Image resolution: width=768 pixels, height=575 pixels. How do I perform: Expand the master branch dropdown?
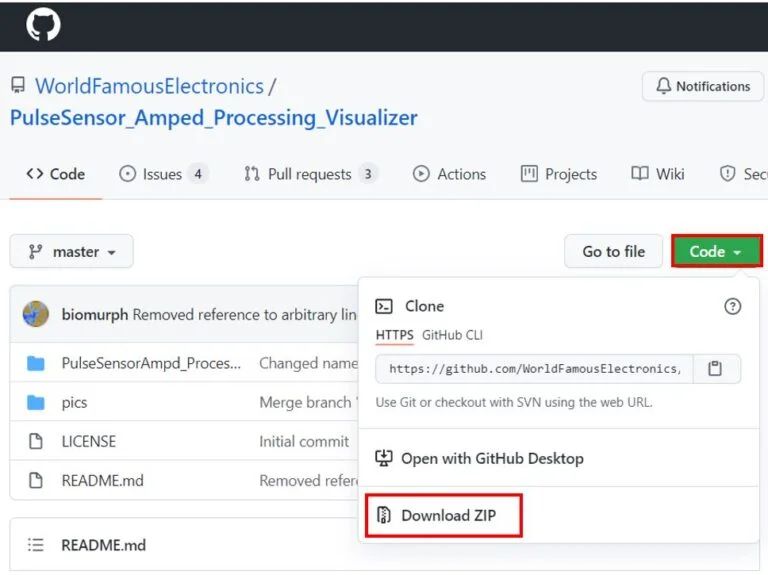click(72, 251)
